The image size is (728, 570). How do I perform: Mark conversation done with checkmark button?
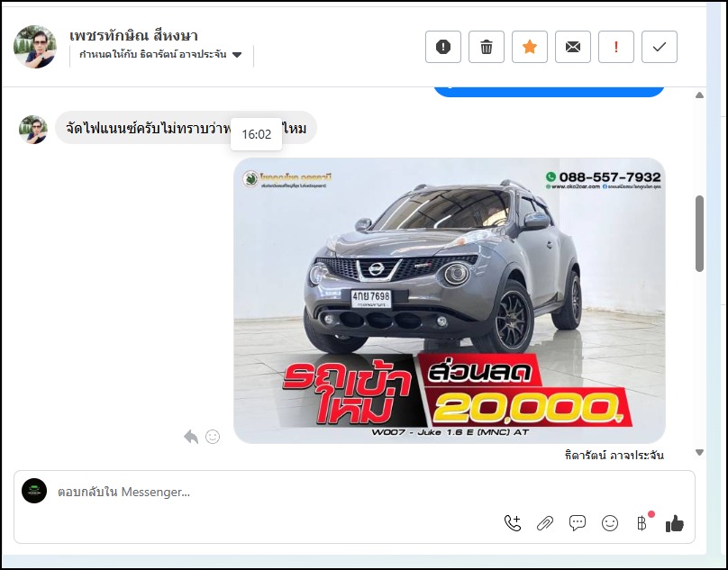(x=659, y=47)
